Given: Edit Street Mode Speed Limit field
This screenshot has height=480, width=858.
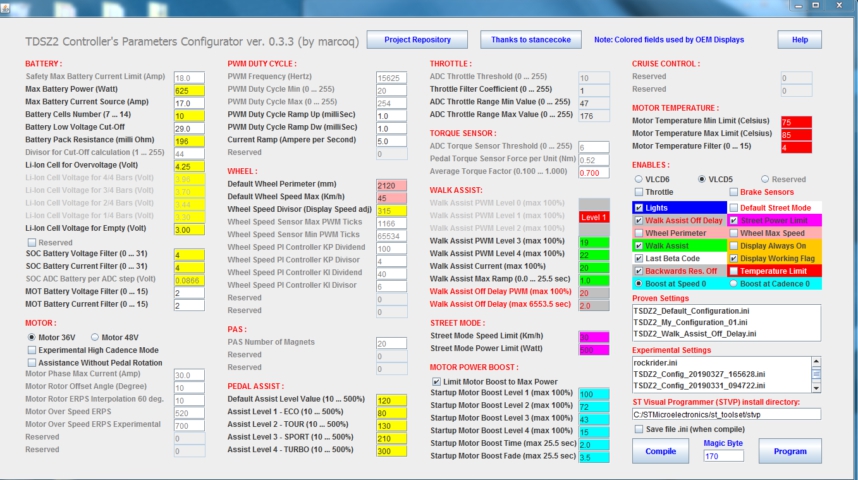Looking at the screenshot, I should pyautogui.click(x=594, y=337).
